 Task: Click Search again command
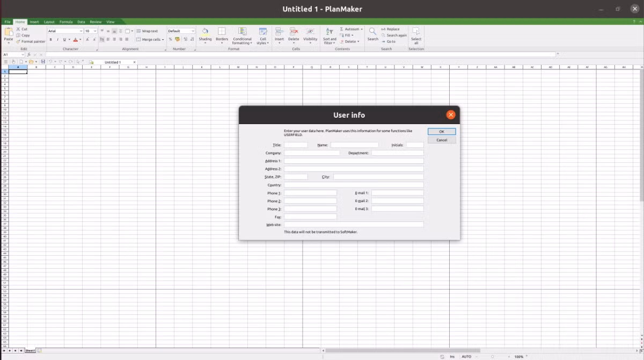click(394, 35)
